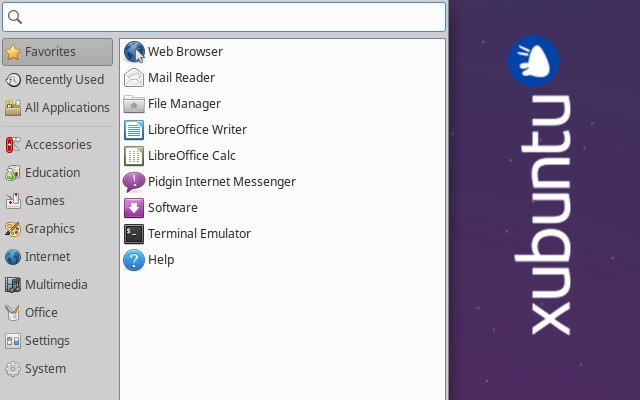Click the Graphics paint palette icon

(13, 229)
